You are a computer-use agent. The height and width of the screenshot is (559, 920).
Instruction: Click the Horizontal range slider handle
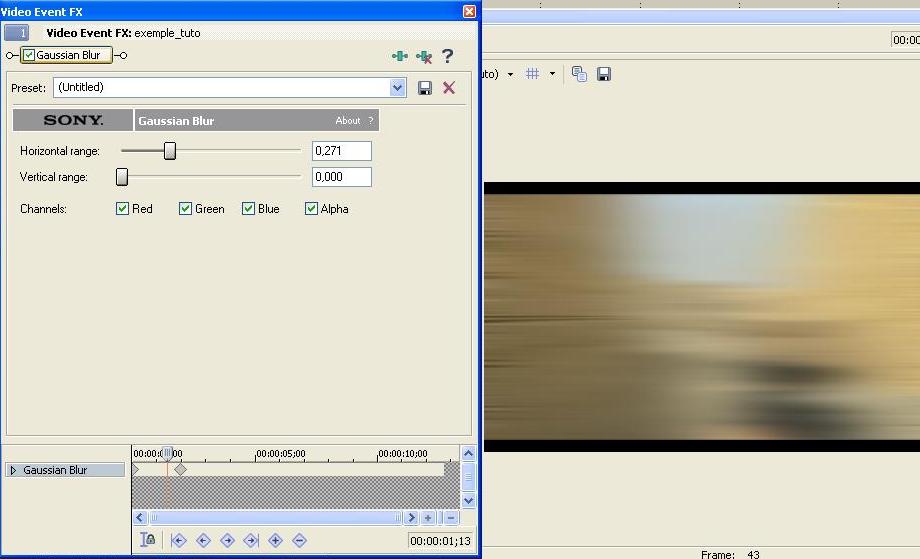[170, 150]
